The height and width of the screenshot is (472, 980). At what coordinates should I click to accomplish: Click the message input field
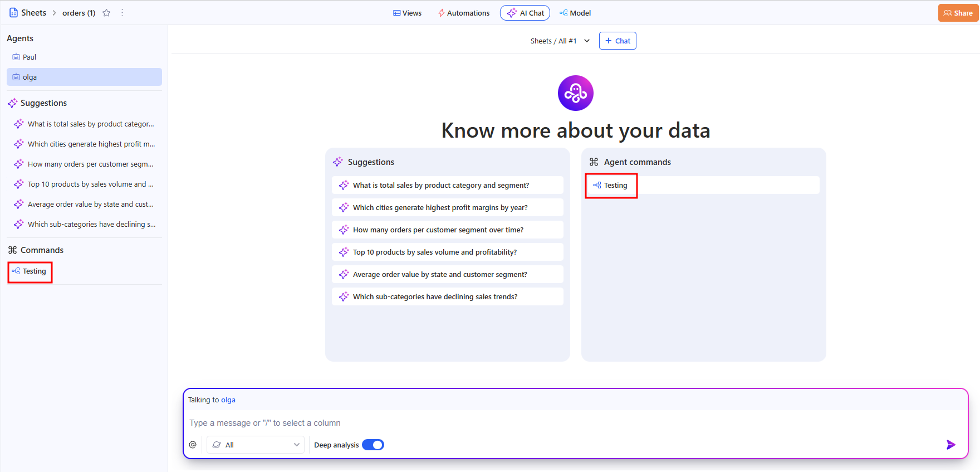(x=557, y=423)
